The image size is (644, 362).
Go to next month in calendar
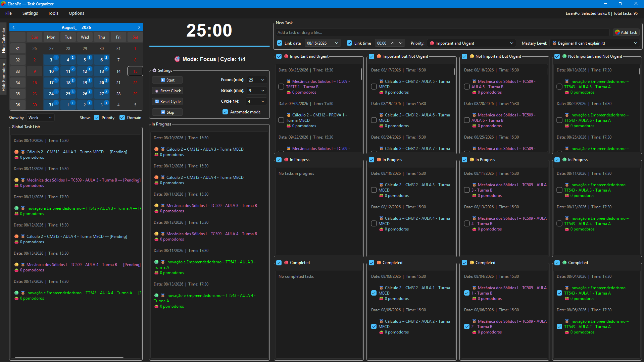139,28
